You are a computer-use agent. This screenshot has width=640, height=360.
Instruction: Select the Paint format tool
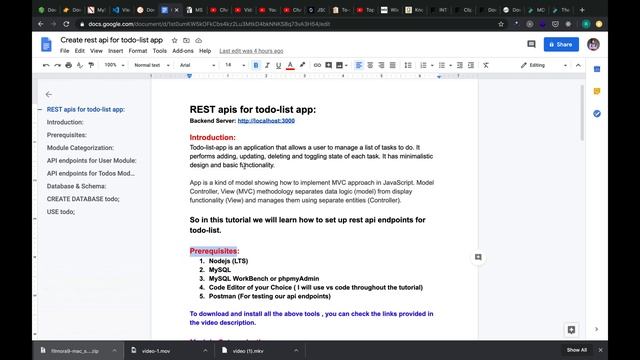pyautogui.click(x=91, y=65)
